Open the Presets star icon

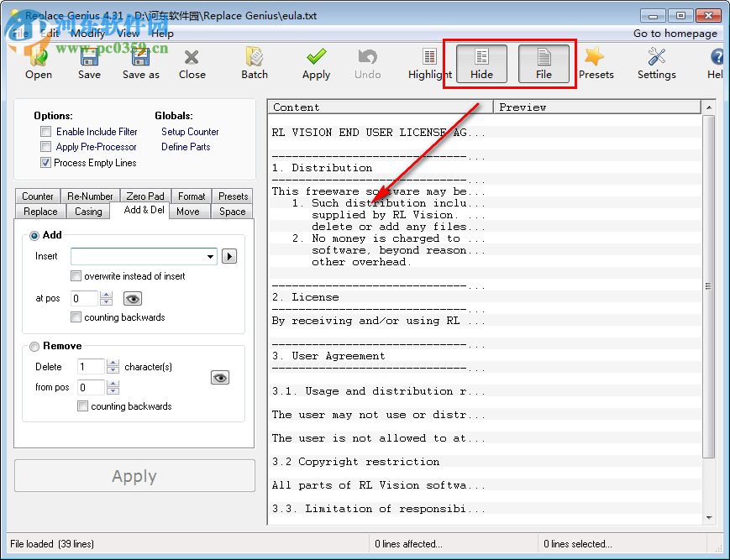(596, 58)
